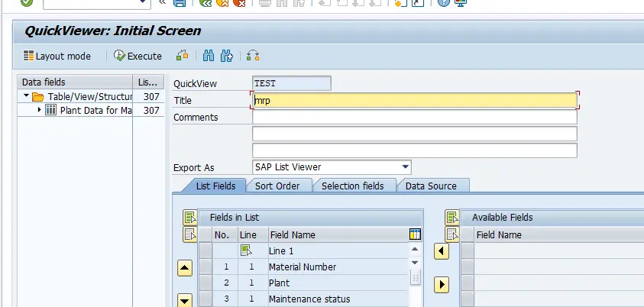Open the Selection fields tab
The height and width of the screenshot is (307, 644).
(358, 186)
